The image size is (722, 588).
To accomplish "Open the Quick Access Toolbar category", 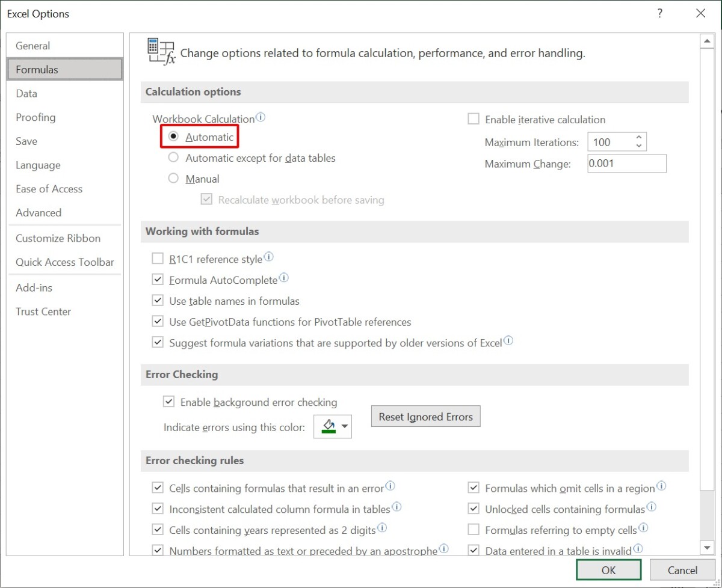I will [64, 262].
